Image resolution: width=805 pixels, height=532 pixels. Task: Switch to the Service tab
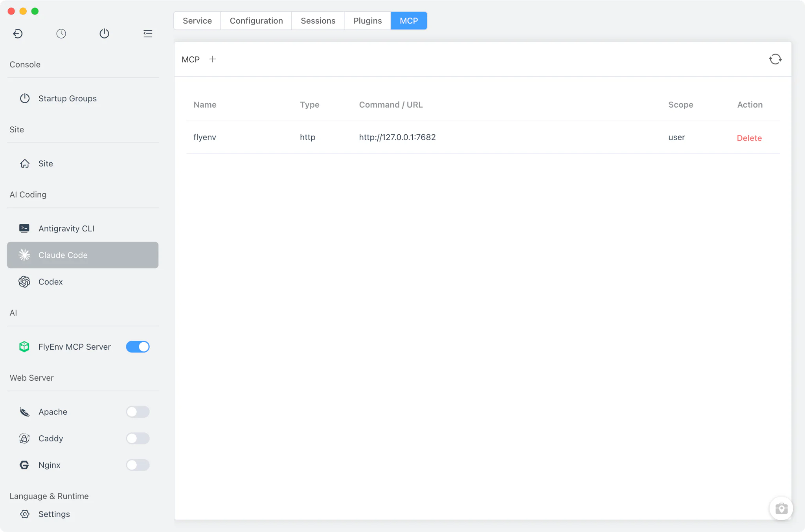[197, 21]
